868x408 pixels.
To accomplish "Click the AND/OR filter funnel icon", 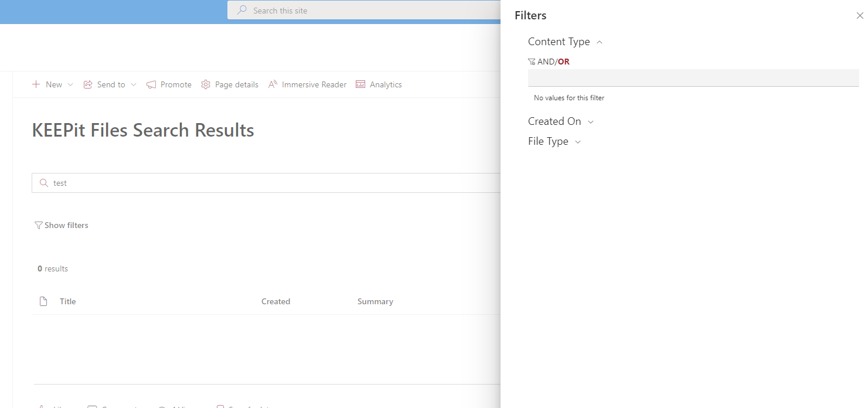I will (532, 61).
